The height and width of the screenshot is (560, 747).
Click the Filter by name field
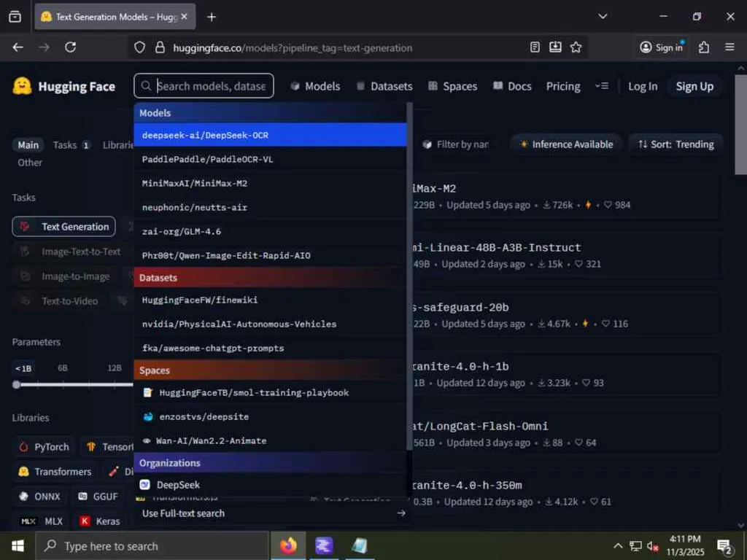coord(456,144)
